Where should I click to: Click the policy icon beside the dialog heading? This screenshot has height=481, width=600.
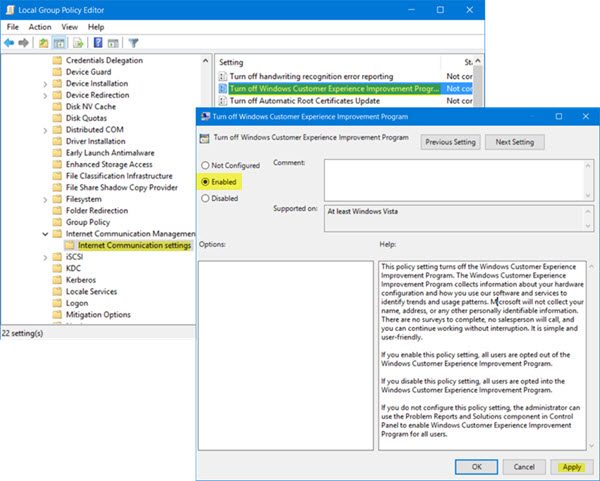click(x=205, y=138)
